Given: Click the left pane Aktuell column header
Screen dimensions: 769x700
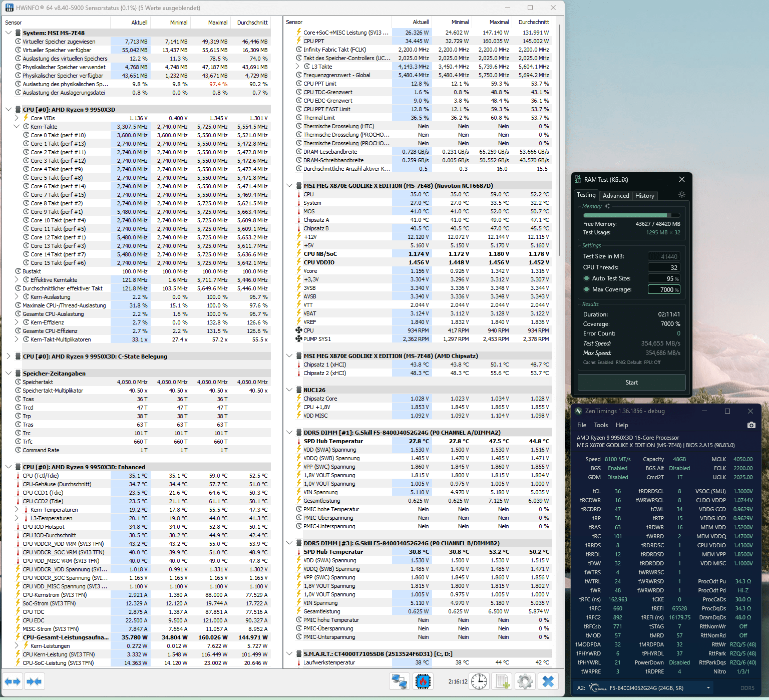Looking at the screenshot, I should (130, 23).
